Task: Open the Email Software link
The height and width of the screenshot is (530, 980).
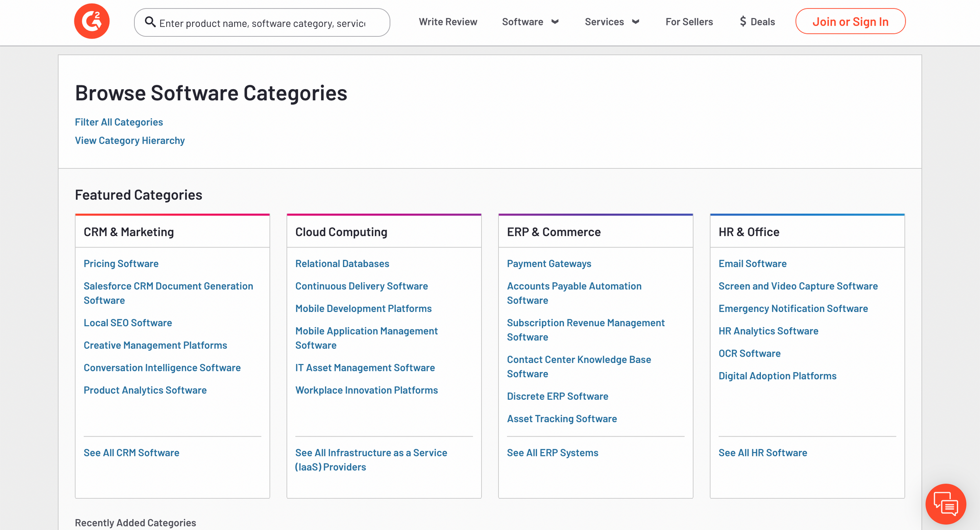Action: pyautogui.click(x=753, y=264)
